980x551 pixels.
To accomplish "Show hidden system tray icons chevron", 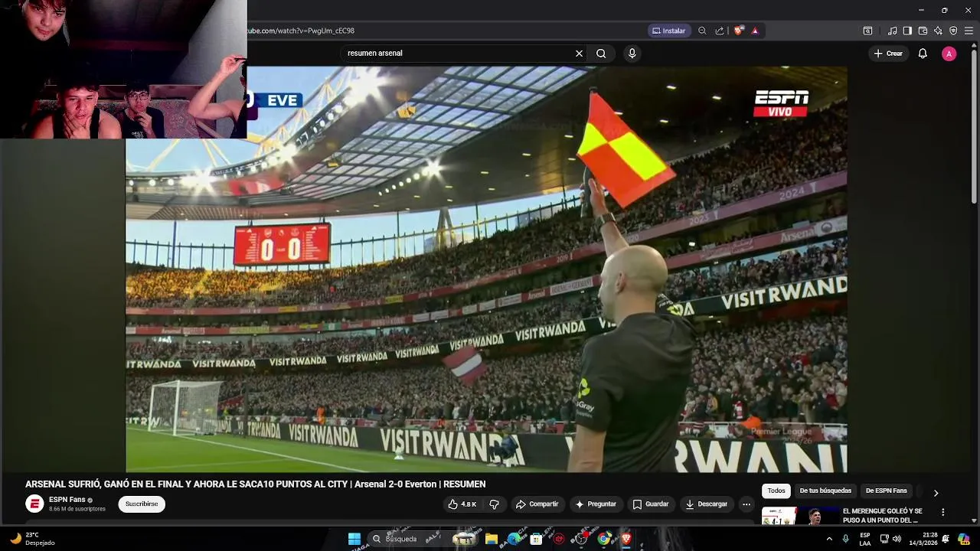I will coord(829,539).
